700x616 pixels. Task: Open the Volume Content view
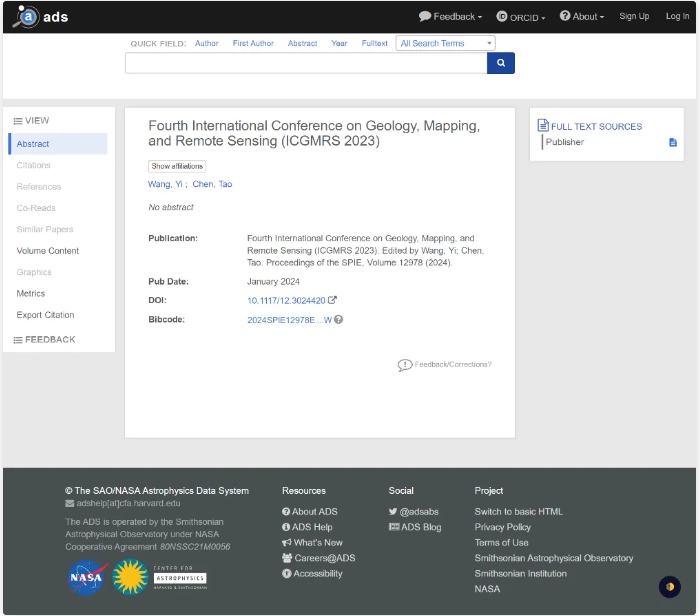click(x=48, y=251)
